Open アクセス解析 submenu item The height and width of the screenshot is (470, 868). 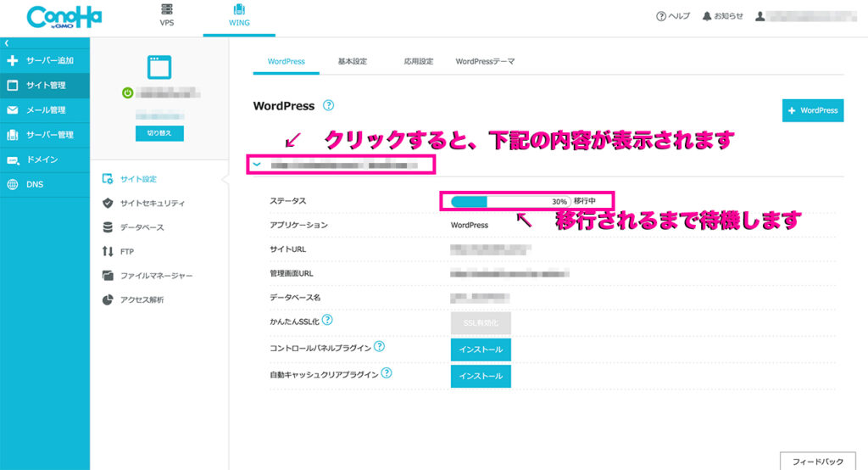point(142,299)
